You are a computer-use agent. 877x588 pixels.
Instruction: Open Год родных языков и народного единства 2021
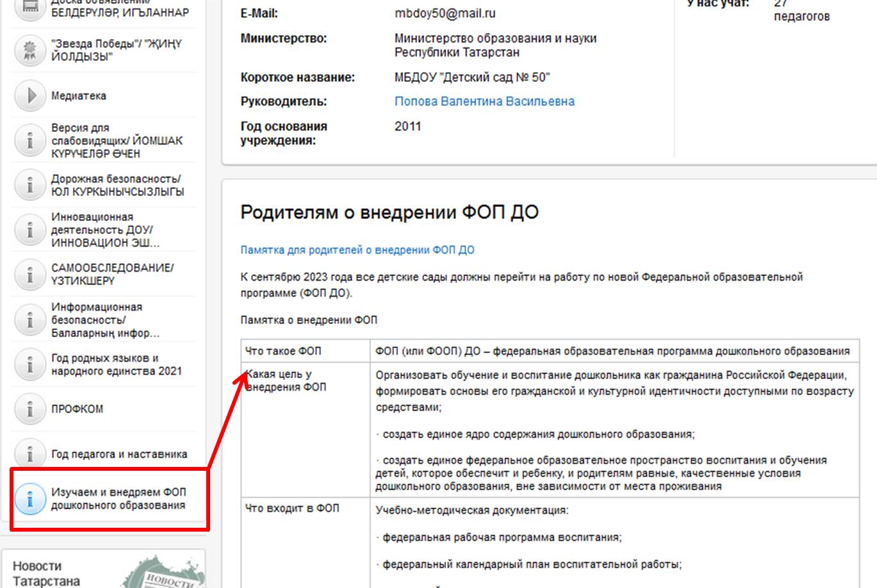(x=116, y=364)
